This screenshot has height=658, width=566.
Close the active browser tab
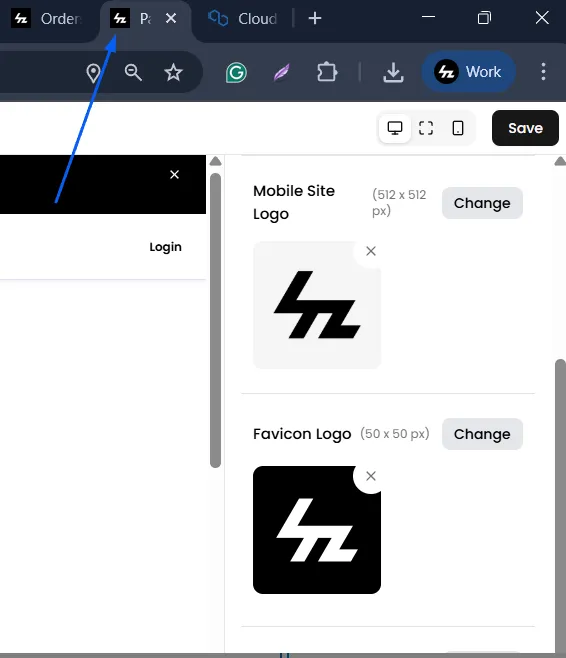[171, 18]
